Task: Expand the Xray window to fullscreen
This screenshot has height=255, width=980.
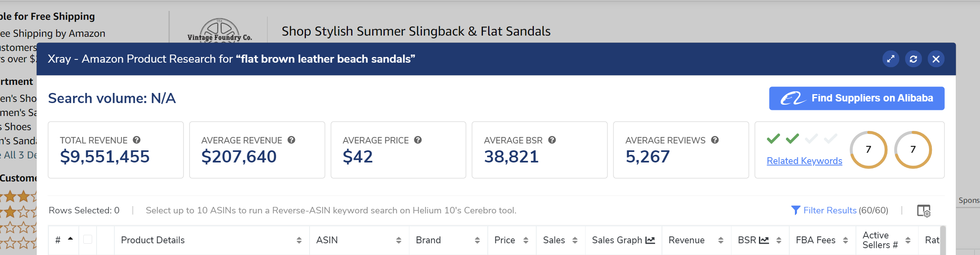Action: pyautogui.click(x=891, y=59)
